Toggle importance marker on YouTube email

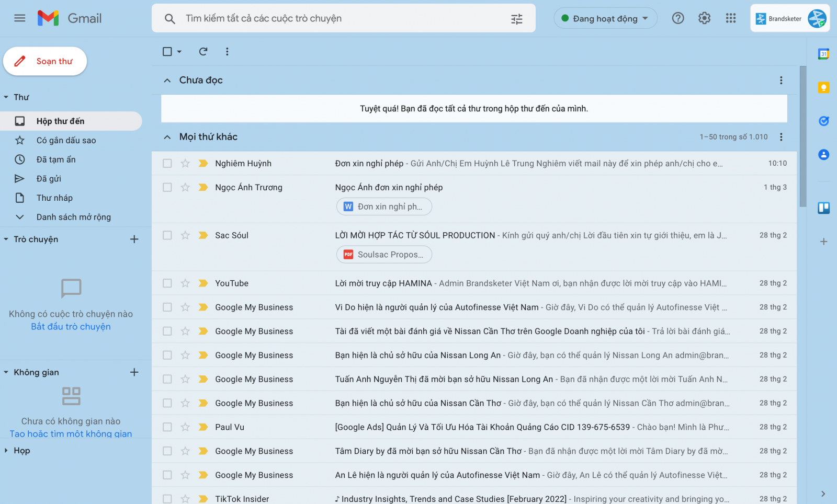click(x=203, y=283)
